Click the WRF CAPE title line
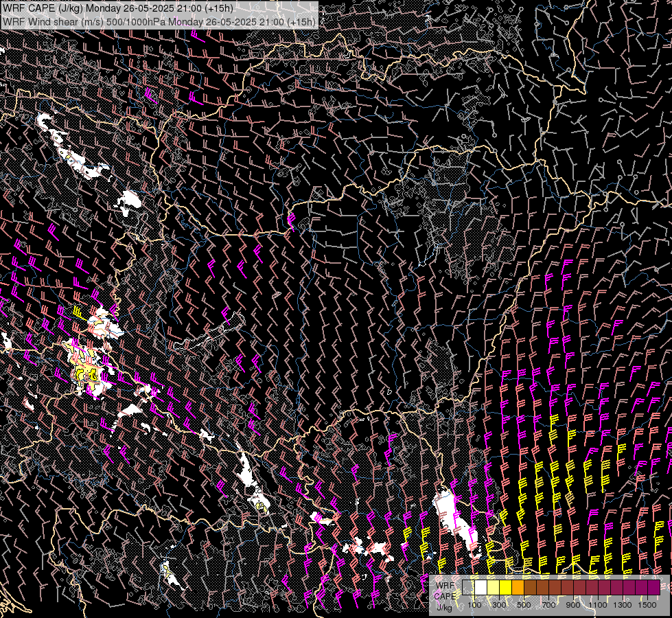This screenshot has height=618, width=672. coord(118,8)
